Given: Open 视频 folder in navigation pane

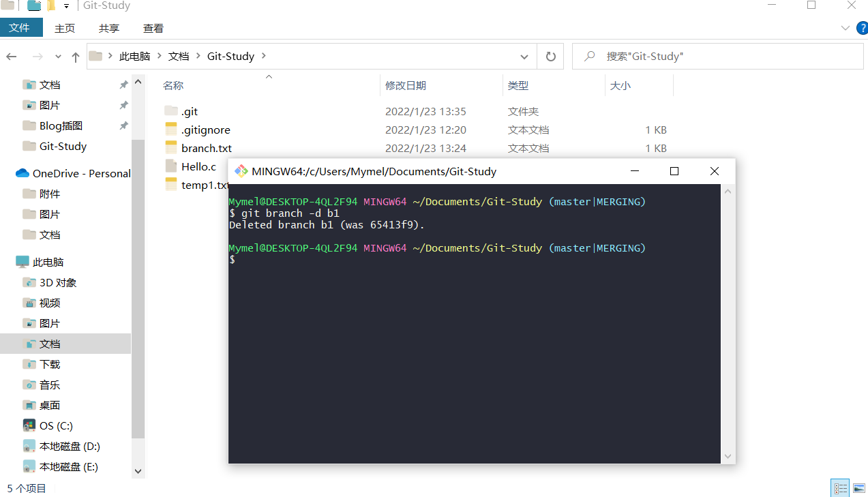Looking at the screenshot, I should point(50,303).
